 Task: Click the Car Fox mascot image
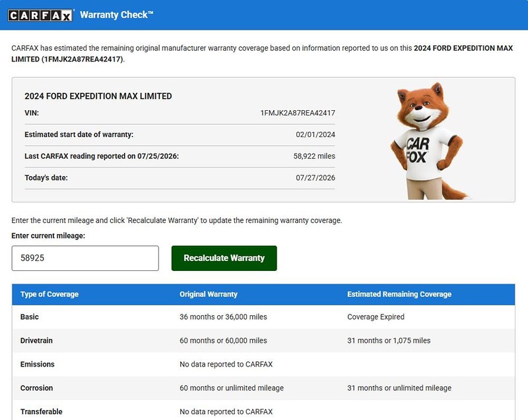pos(428,141)
